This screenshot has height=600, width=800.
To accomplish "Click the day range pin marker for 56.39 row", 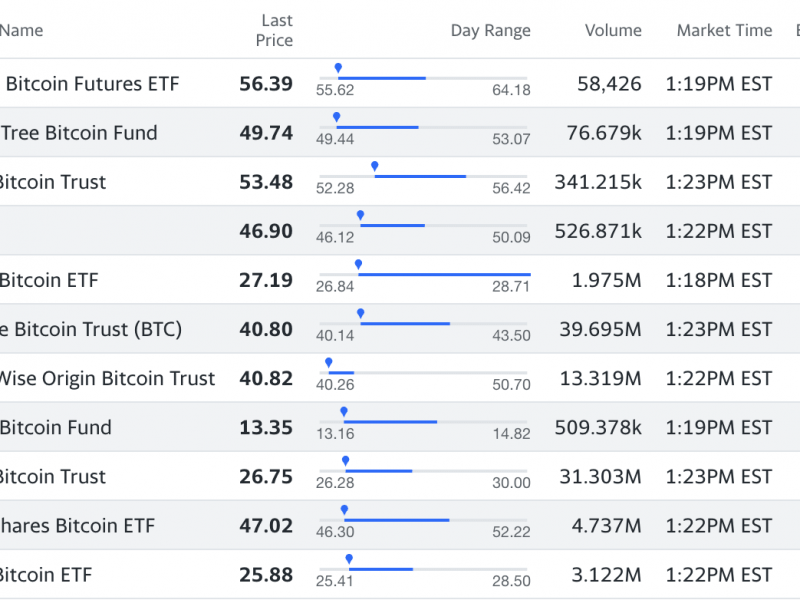I will (338, 69).
